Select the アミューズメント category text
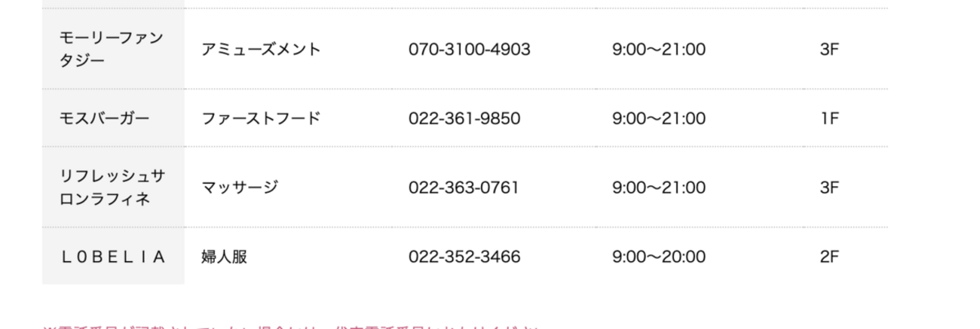This screenshot has height=329, width=980. tap(261, 50)
